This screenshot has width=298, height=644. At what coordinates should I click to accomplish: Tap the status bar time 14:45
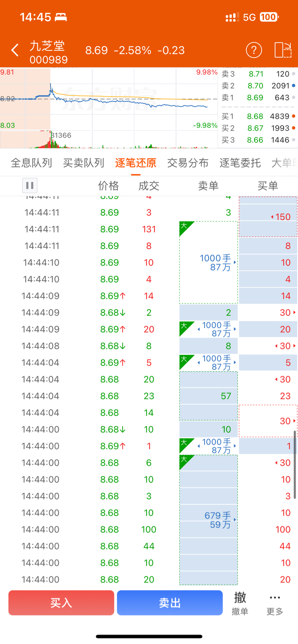(35, 17)
